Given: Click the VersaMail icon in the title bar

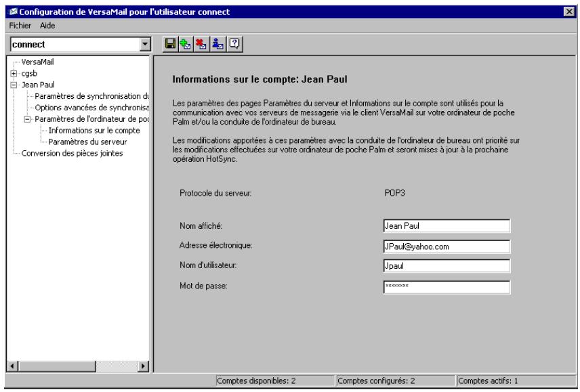Looking at the screenshot, I should pyautogui.click(x=14, y=12).
